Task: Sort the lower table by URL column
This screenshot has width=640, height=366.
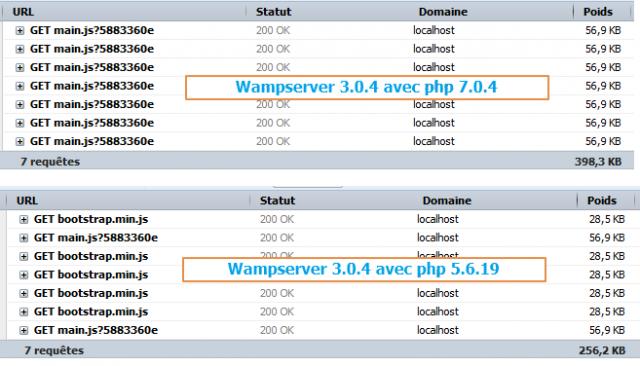Action: click(27, 201)
